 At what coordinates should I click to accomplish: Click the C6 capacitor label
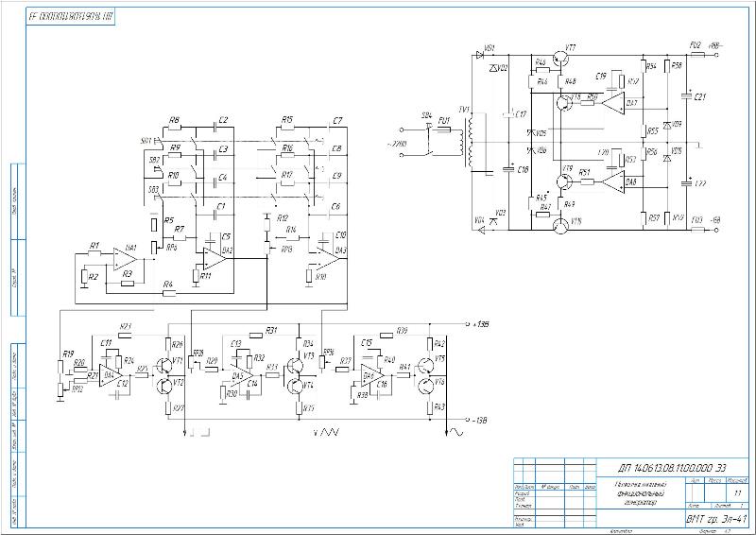335,206
